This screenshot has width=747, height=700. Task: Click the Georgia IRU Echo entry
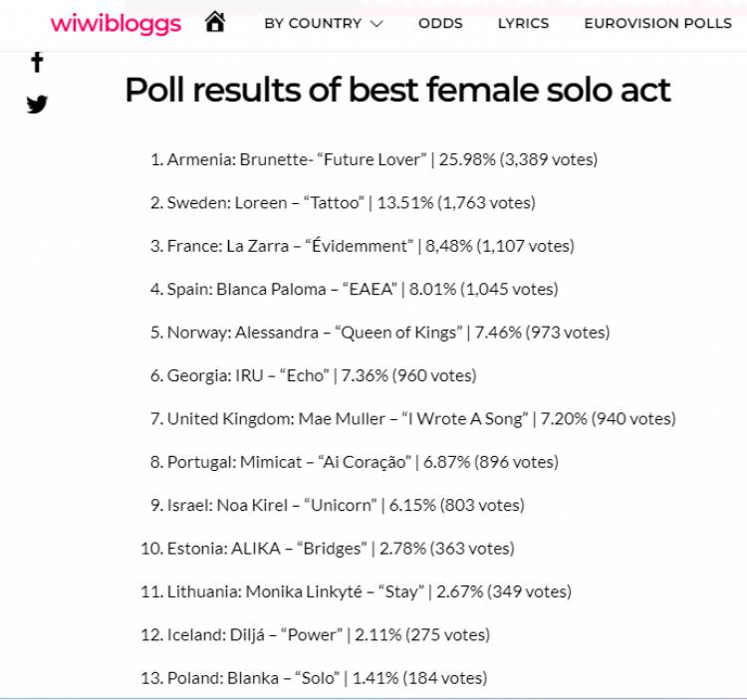[313, 375]
